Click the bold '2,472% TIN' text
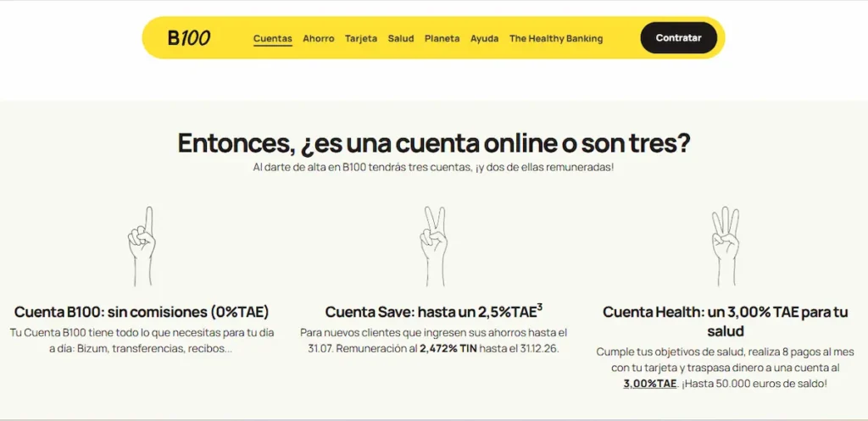 pyautogui.click(x=448, y=349)
